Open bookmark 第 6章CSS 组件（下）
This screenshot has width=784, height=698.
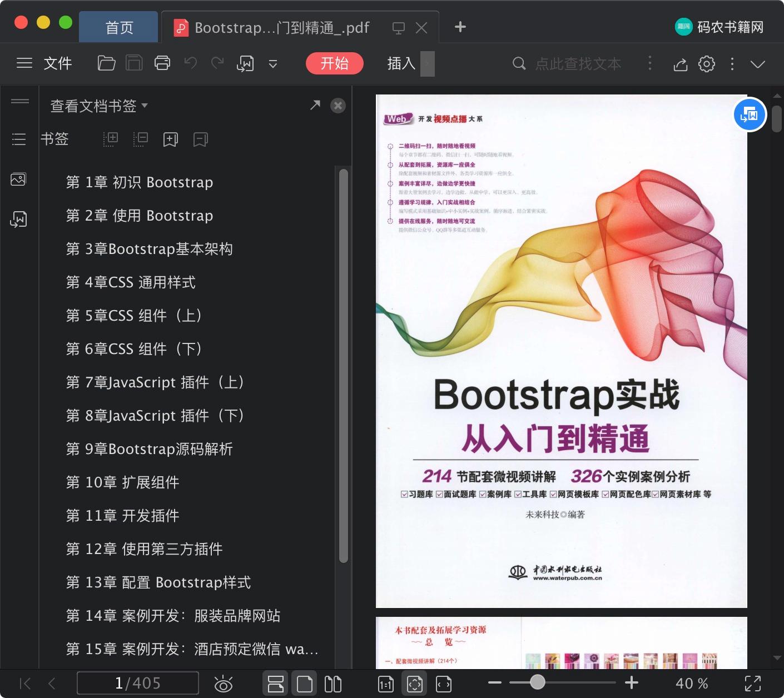point(135,349)
